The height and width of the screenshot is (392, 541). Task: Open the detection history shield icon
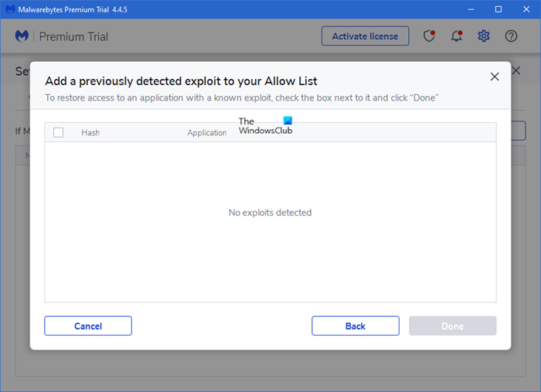(x=430, y=36)
